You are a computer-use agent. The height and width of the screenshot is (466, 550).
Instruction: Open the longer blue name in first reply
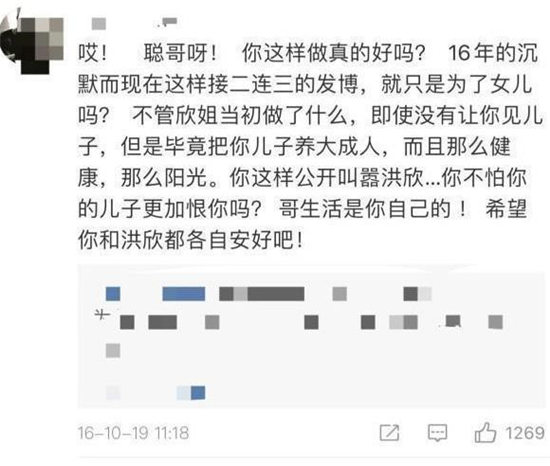coord(184,294)
